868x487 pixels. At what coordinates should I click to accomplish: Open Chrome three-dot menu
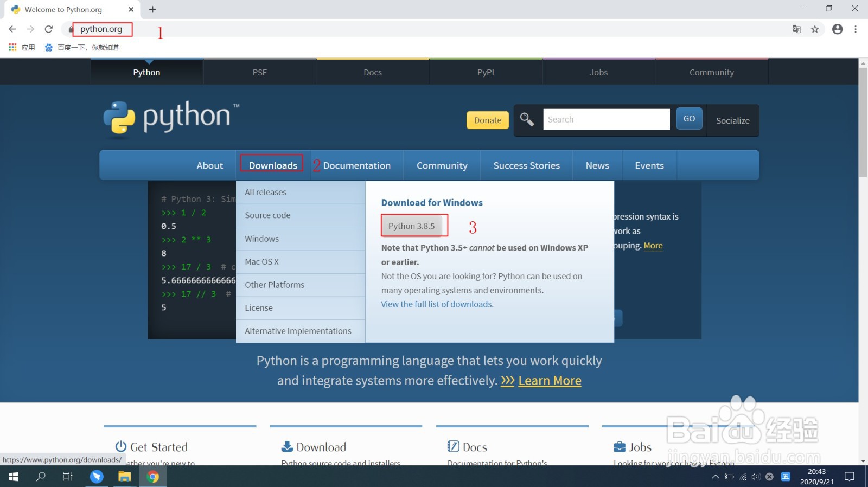coord(856,29)
